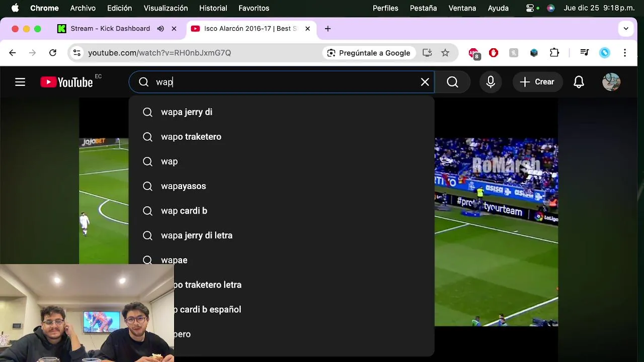The height and width of the screenshot is (362, 644).
Task: Open Chrome's three-dot menu
Action: pos(625,53)
